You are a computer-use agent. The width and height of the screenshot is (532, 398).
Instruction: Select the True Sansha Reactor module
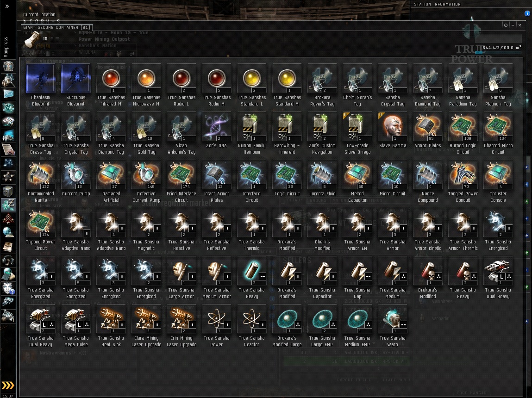(252, 326)
